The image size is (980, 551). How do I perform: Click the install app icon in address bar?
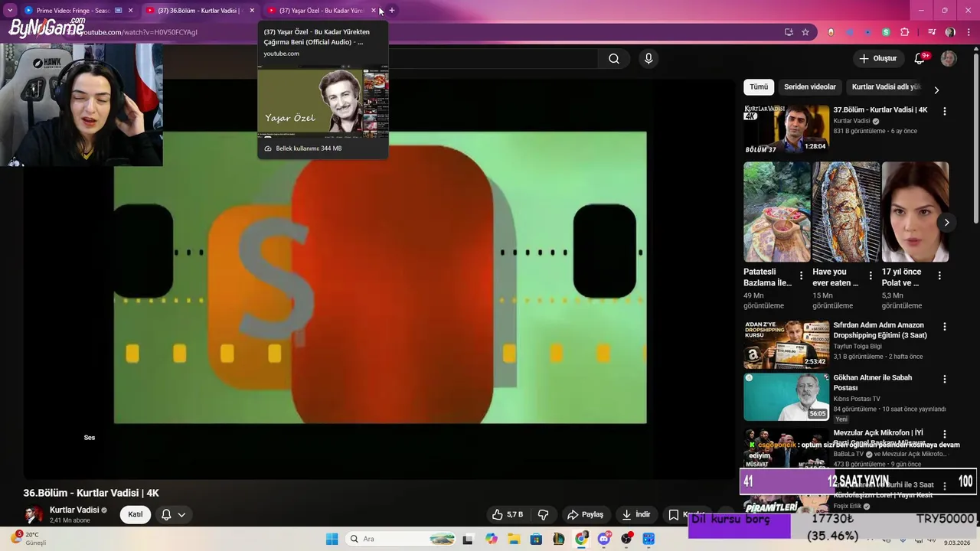(789, 32)
